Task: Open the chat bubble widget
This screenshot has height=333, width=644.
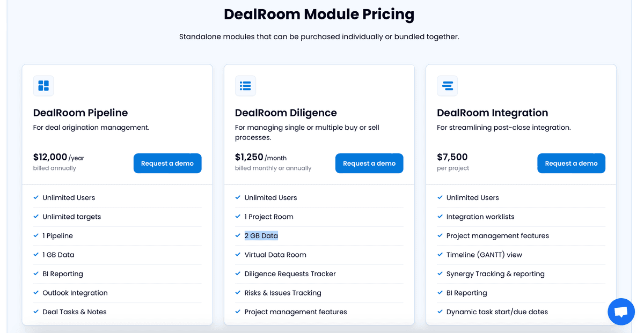Action: pos(621,312)
